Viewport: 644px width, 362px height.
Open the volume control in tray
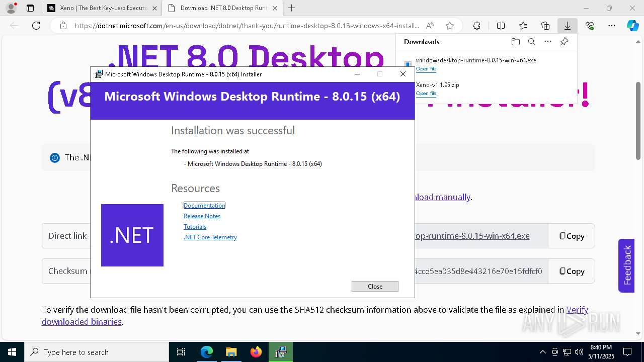pyautogui.click(x=579, y=352)
